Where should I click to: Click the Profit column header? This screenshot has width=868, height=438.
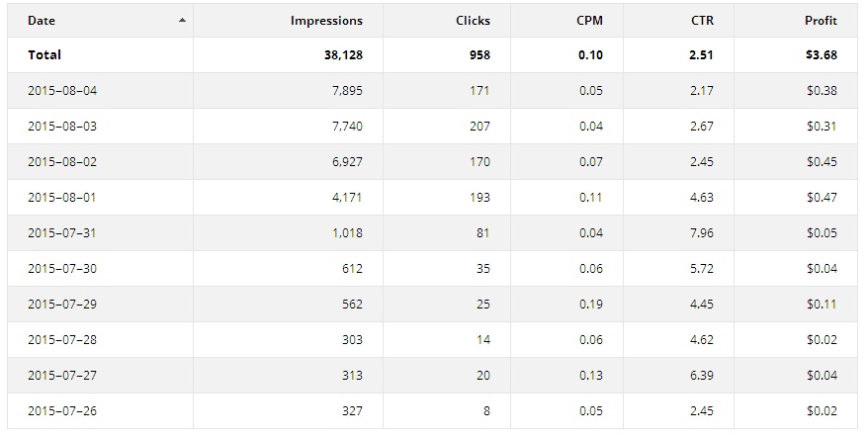coord(821,21)
